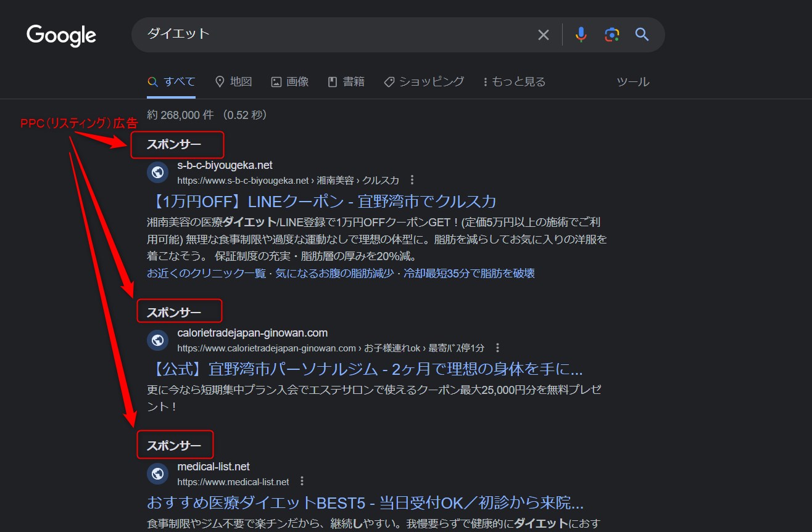Open the three-dot menu for medical-list.net
Image resolution: width=812 pixels, height=532 pixels.
302,481
